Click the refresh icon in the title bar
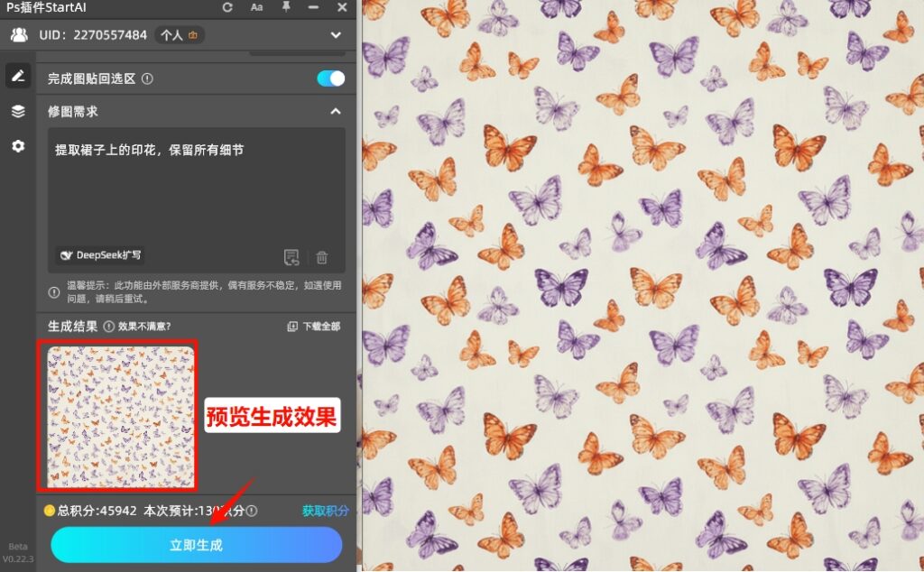Viewport: 924px width, 572px height. tap(227, 8)
